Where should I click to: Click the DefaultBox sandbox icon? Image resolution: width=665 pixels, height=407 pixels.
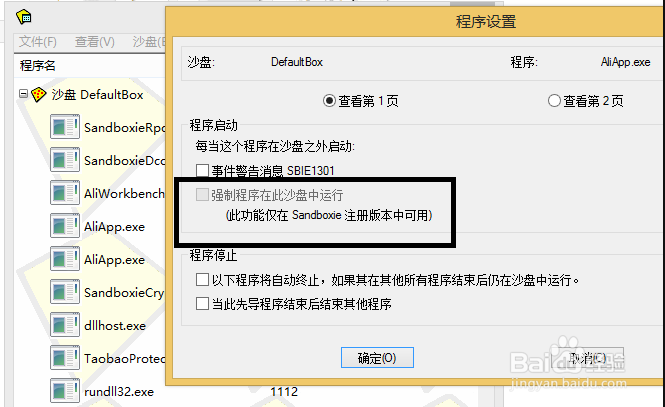(x=39, y=94)
